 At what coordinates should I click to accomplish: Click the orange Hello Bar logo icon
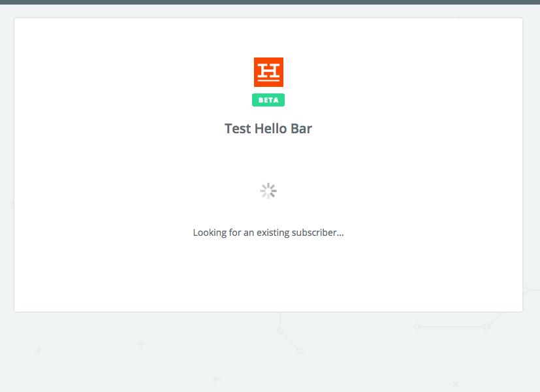268,72
